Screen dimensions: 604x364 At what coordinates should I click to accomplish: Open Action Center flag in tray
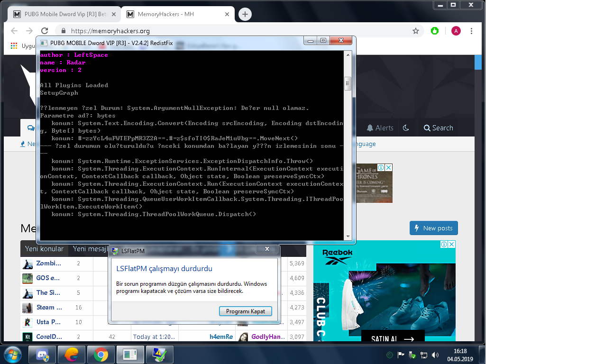[401, 355]
